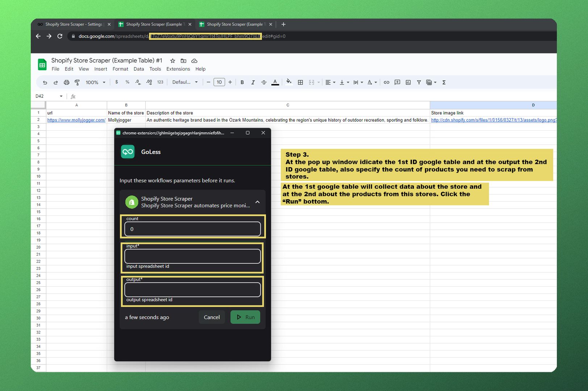Open the File menu
Screen dimensions: 588x391
55,69
